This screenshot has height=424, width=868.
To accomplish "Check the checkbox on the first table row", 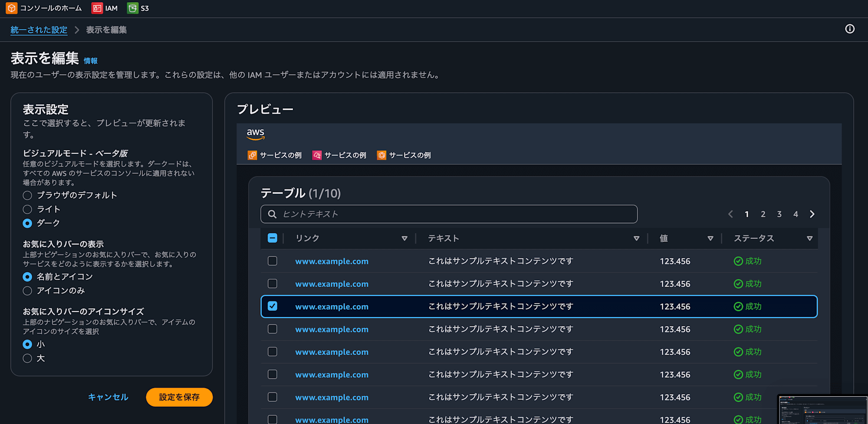I will pos(272,261).
